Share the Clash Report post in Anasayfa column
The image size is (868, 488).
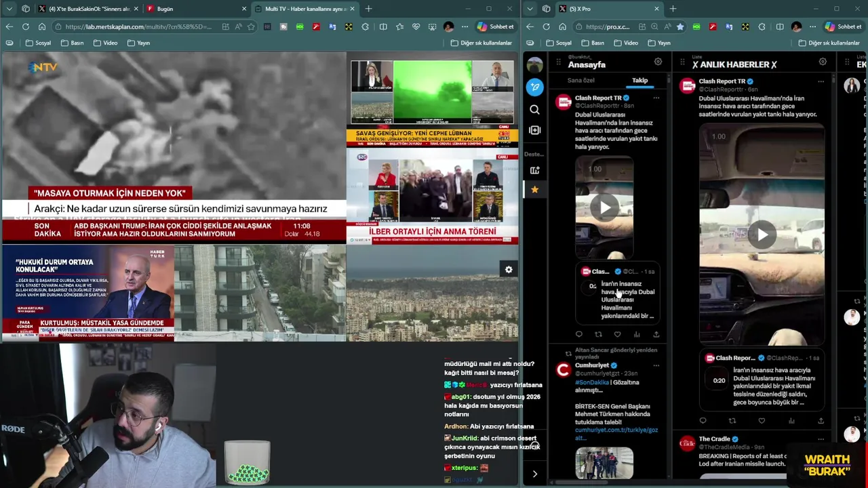(x=656, y=334)
